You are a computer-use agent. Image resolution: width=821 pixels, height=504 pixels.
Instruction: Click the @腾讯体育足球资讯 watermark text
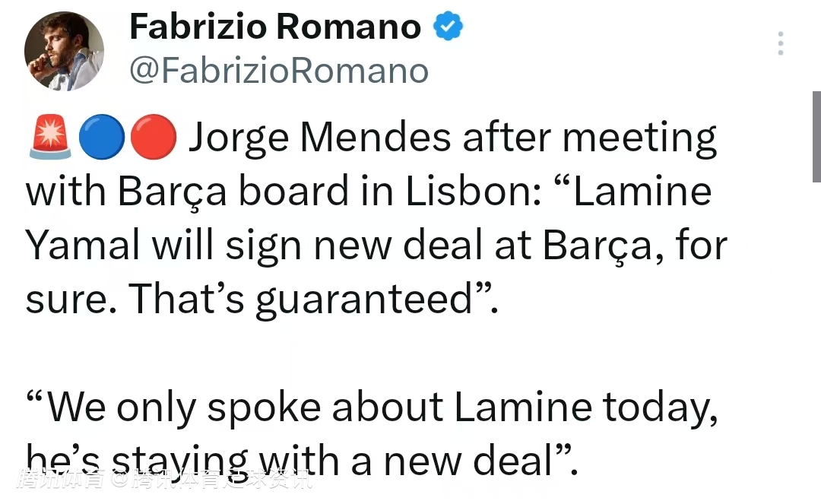coord(213,480)
